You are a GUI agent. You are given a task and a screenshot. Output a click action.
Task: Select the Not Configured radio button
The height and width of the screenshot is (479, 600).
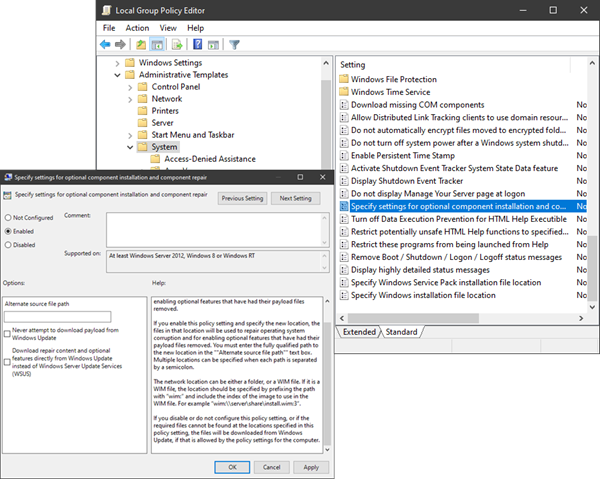click(x=10, y=217)
